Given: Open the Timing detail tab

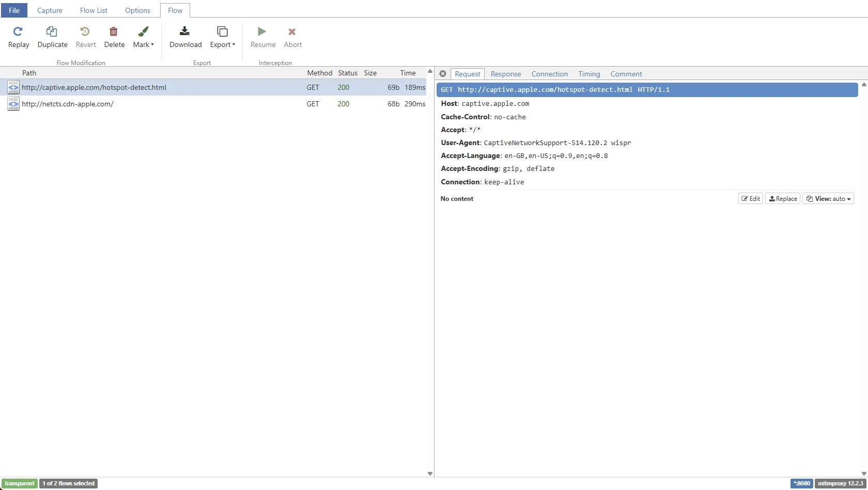Looking at the screenshot, I should coord(589,74).
